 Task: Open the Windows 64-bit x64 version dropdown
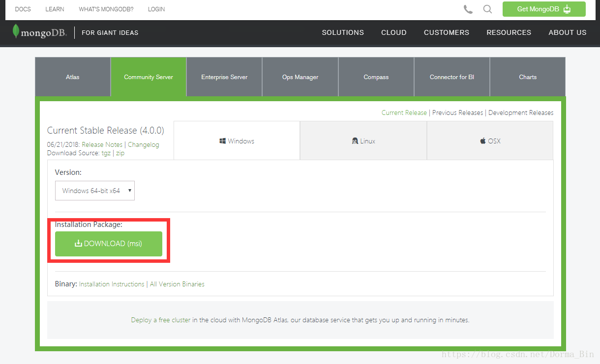click(94, 191)
